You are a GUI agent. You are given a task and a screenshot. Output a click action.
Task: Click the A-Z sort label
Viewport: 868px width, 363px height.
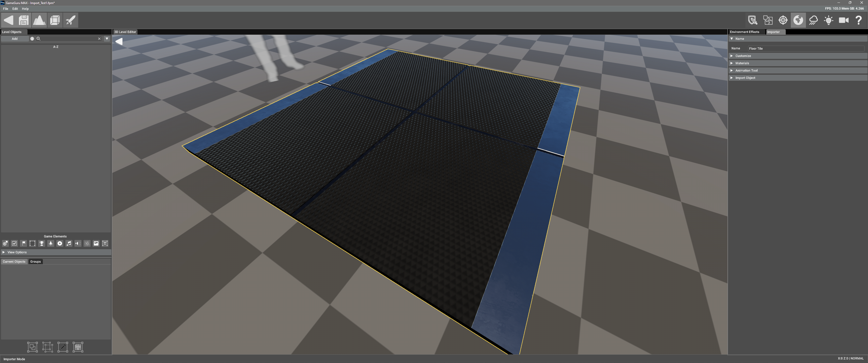[x=56, y=47]
